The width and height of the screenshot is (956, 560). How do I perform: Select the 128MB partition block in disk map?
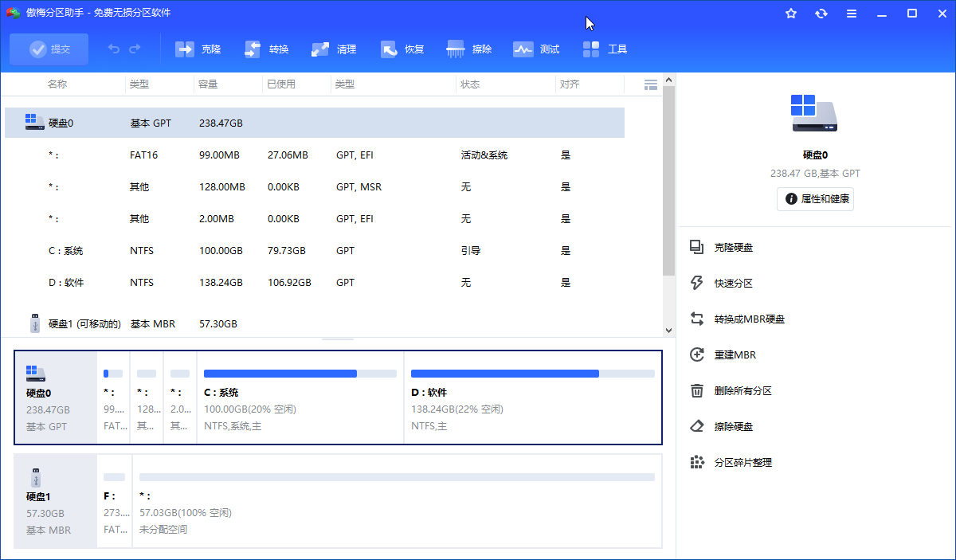pos(147,397)
